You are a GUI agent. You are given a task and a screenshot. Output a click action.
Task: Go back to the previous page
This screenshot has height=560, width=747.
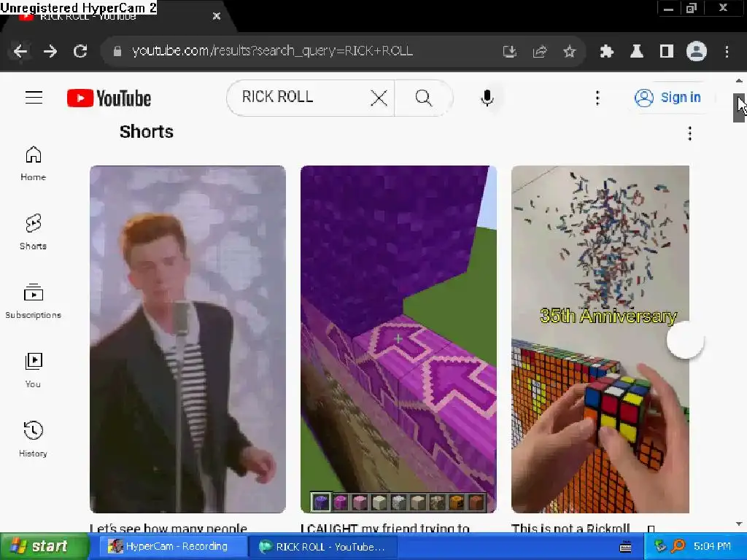20,51
